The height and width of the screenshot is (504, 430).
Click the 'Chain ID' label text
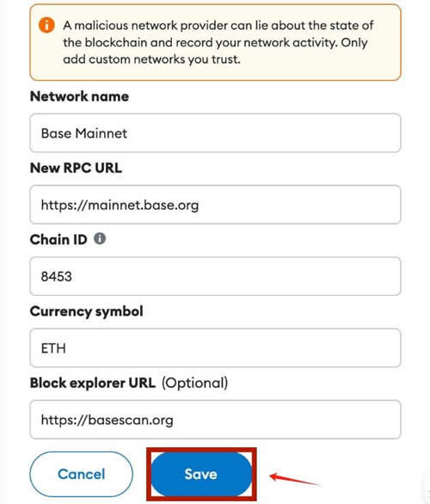(x=58, y=240)
